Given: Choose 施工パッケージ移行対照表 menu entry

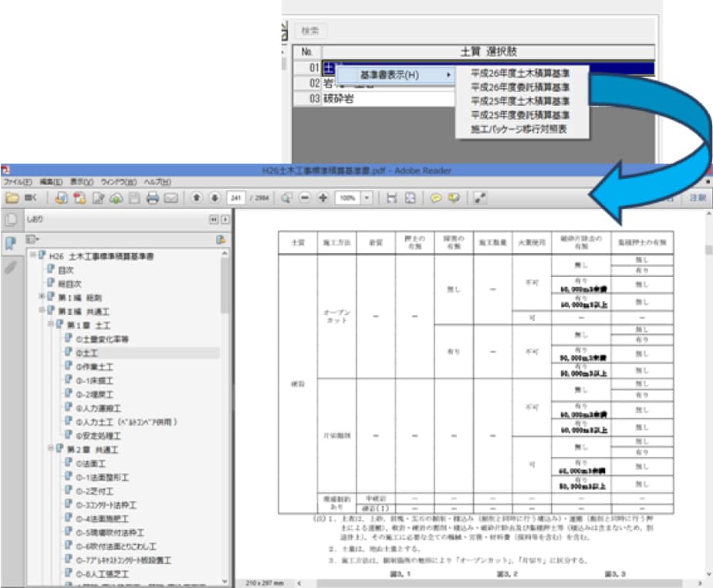Looking at the screenshot, I should click(x=520, y=129).
